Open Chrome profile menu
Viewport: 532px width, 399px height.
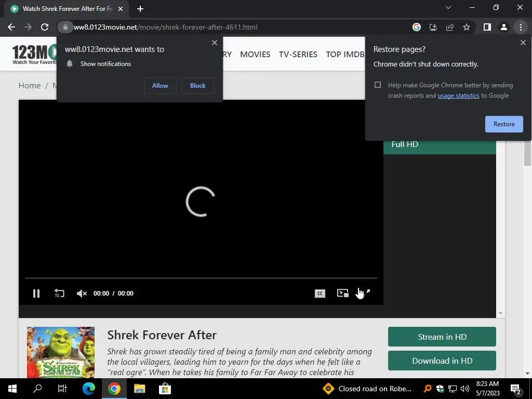[504, 27]
